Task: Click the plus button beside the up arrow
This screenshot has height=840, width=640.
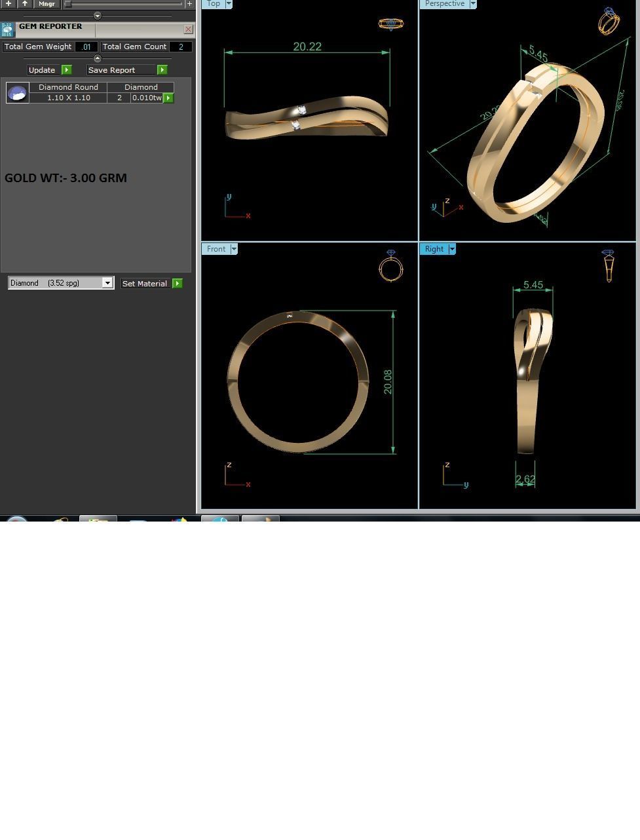Action: click(x=9, y=4)
